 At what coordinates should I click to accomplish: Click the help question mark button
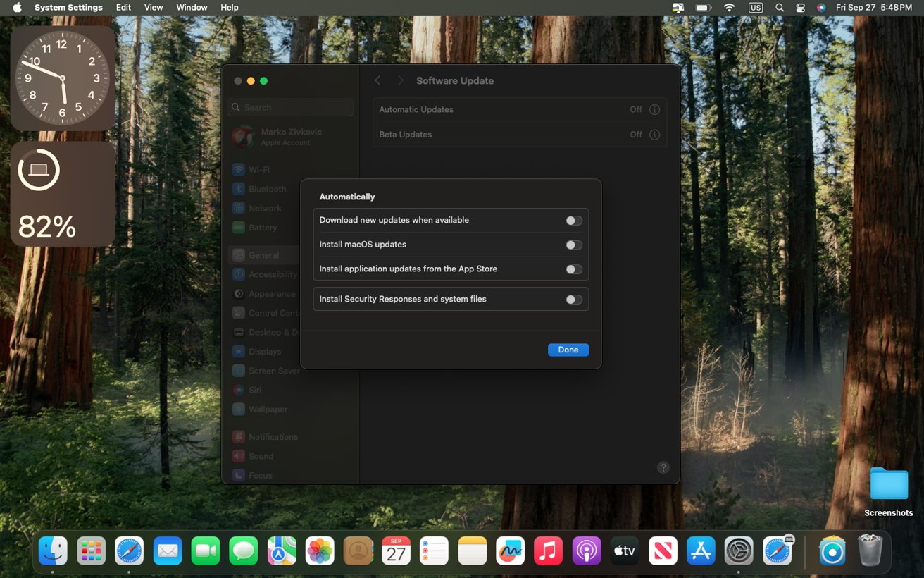pos(663,467)
